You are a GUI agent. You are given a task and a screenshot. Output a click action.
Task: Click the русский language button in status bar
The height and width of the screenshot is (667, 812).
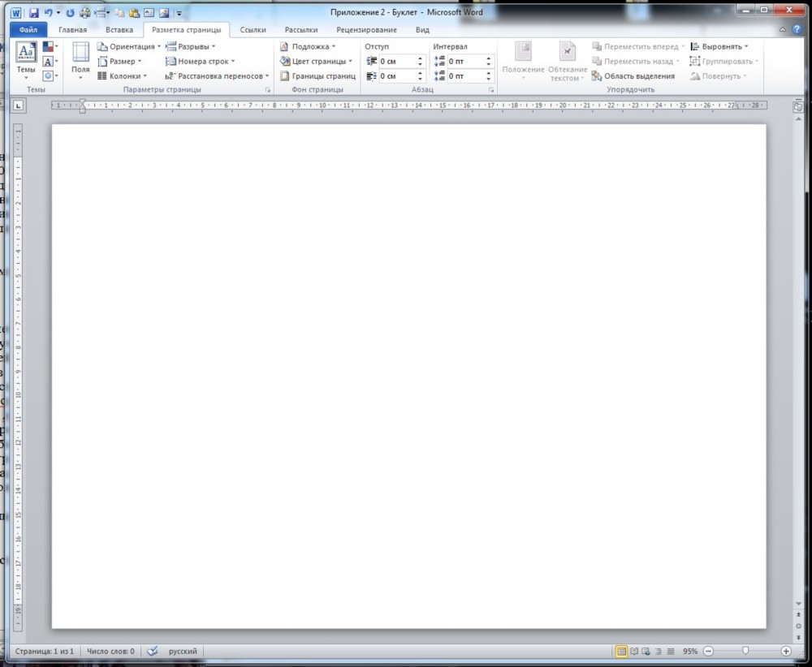182,651
